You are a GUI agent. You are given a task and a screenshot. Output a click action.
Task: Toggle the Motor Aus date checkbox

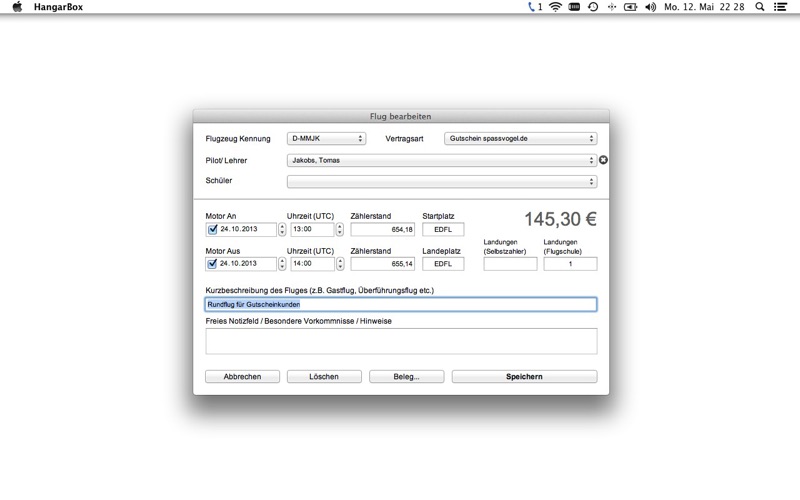(x=212, y=264)
